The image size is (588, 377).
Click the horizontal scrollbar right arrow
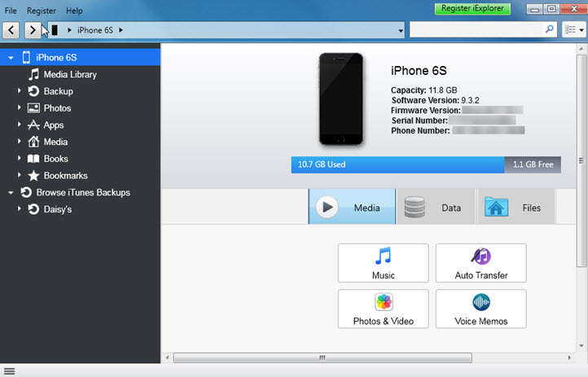click(x=569, y=357)
